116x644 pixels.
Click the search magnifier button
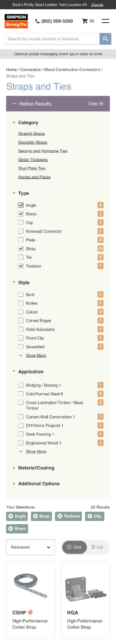pos(105,39)
